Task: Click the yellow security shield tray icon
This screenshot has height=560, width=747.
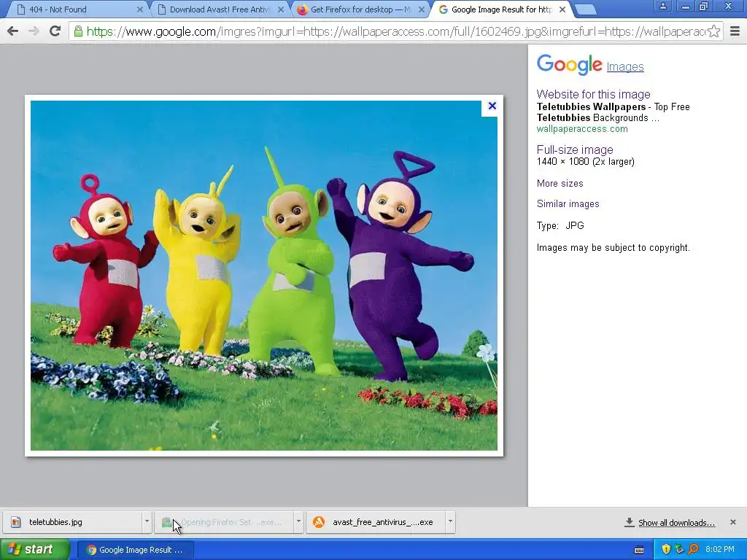Action: tap(666, 550)
